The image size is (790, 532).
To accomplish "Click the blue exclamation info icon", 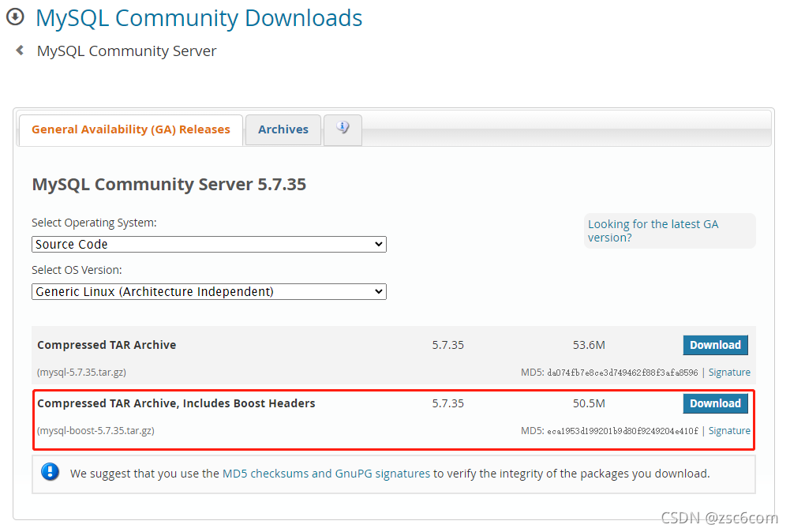I will (50, 472).
